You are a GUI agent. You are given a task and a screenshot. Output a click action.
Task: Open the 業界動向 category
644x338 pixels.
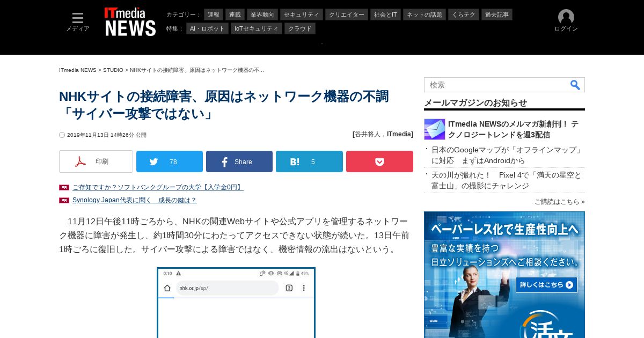[x=262, y=14]
